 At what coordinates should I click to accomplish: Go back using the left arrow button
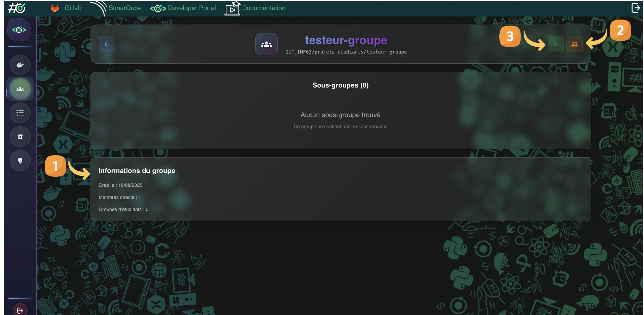107,44
